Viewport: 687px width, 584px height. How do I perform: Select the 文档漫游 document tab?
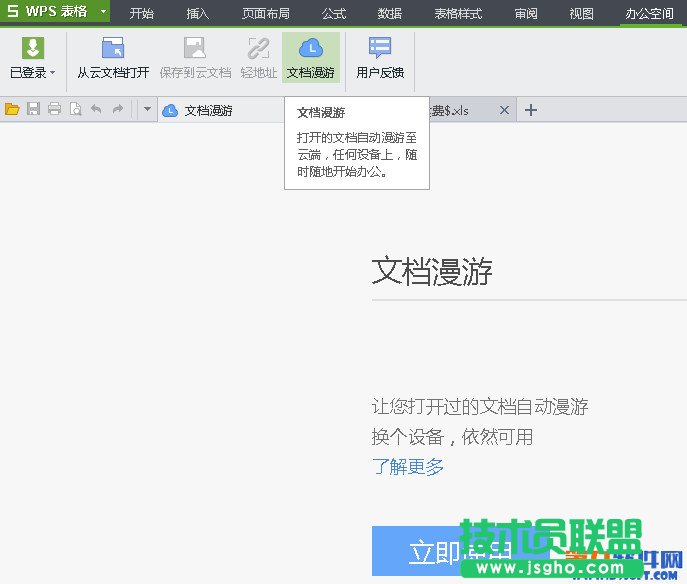pyautogui.click(x=221, y=110)
